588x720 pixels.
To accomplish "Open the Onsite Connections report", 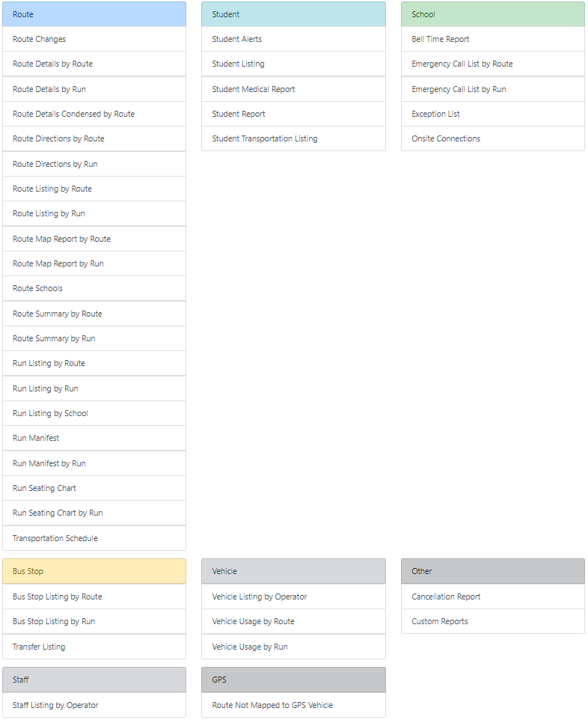I will (446, 138).
